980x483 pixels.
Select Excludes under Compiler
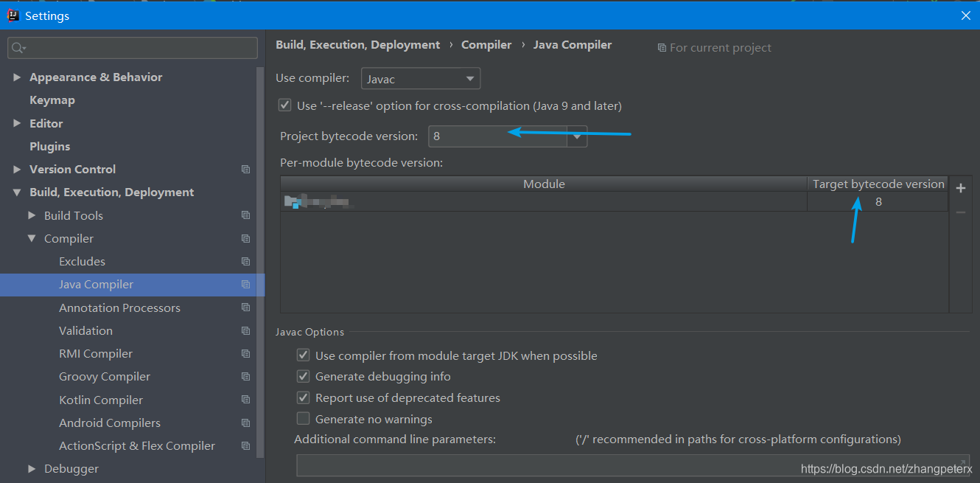[x=82, y=262]
